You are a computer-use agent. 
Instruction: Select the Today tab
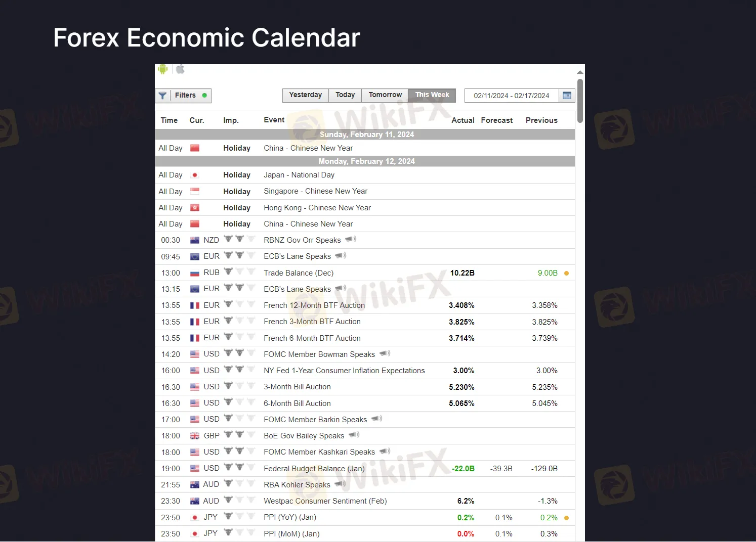click(x=345, y=95)
